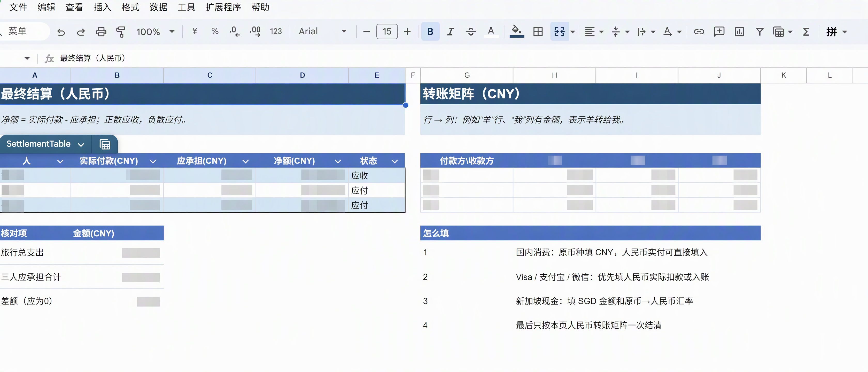
Task: Open the 扩展程序 menu
Action: 223,7
